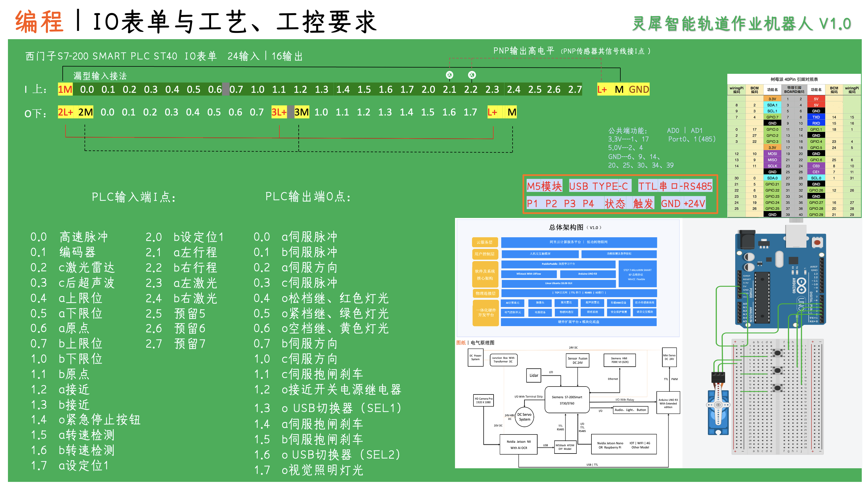868x487 pixels.
Task: Click input terminal 1.4 on the I row
Action: (343, 89)
